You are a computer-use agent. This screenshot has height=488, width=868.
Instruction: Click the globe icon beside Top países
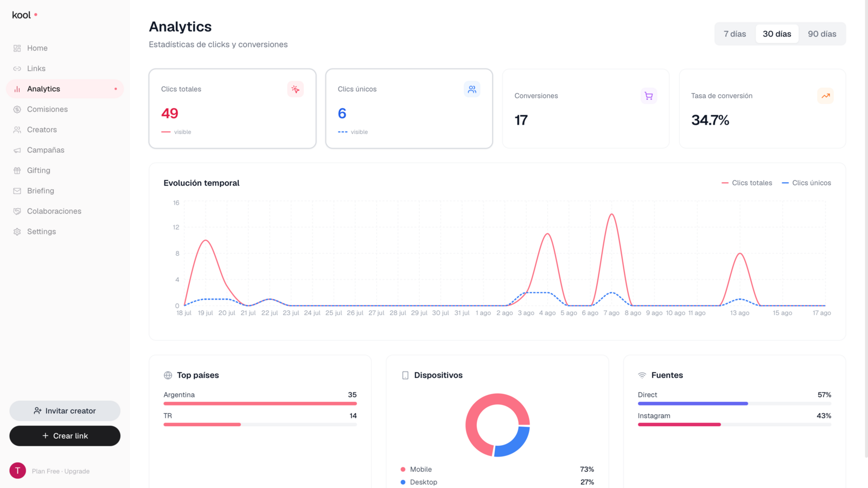coord(168,375)
